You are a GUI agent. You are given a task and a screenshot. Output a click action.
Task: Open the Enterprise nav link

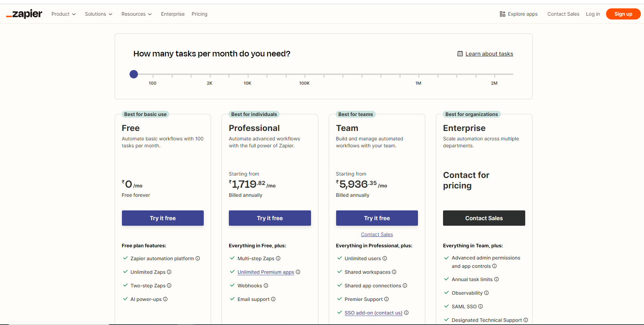click(x=173, y=14)
